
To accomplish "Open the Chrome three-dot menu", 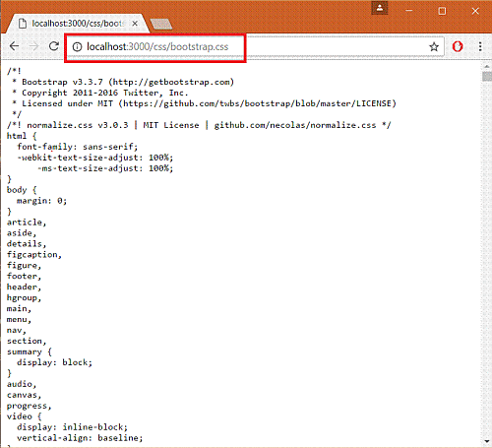I will pyautogui.click(x=480, y=46).
